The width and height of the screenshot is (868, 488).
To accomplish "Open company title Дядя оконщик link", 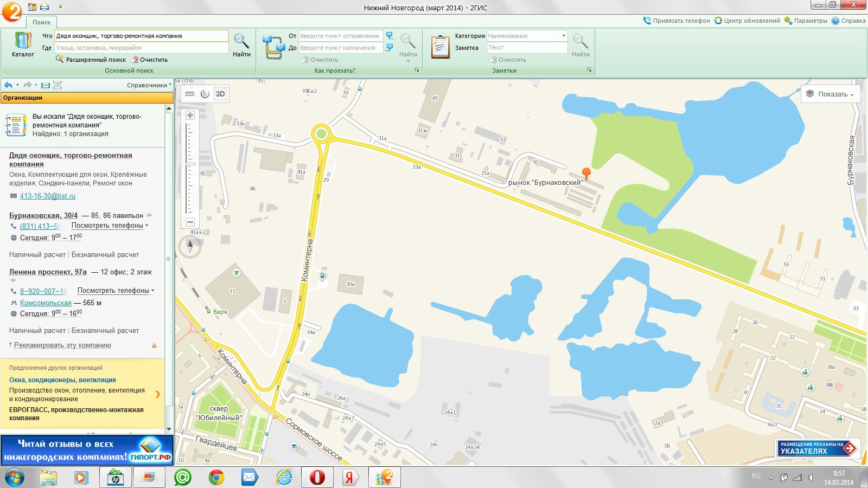I will [71, 159].
